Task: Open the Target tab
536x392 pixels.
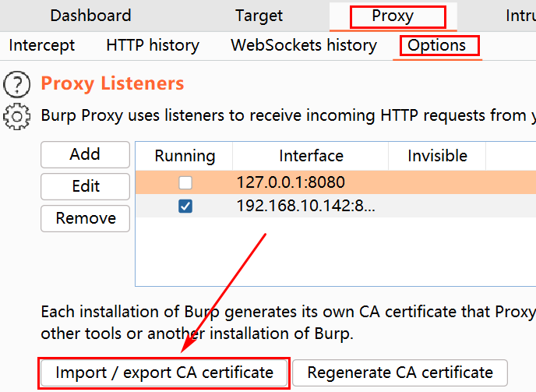Action: [259, 16]
